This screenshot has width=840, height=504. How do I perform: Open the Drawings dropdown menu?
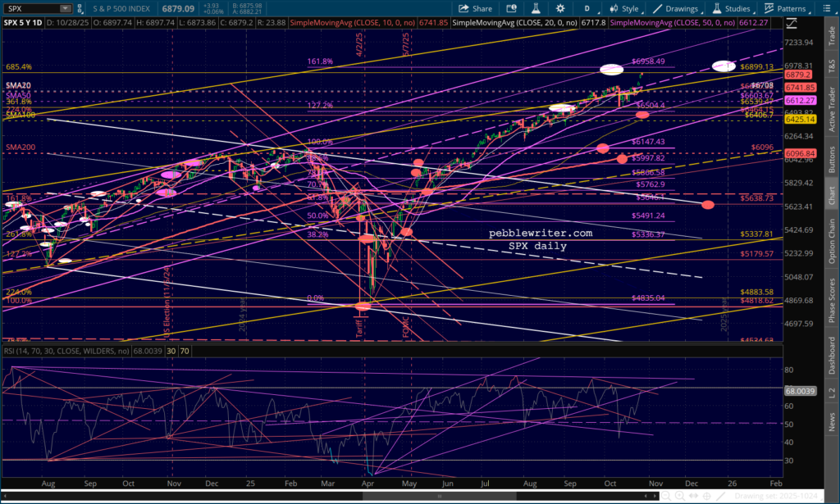pos(673,8)
